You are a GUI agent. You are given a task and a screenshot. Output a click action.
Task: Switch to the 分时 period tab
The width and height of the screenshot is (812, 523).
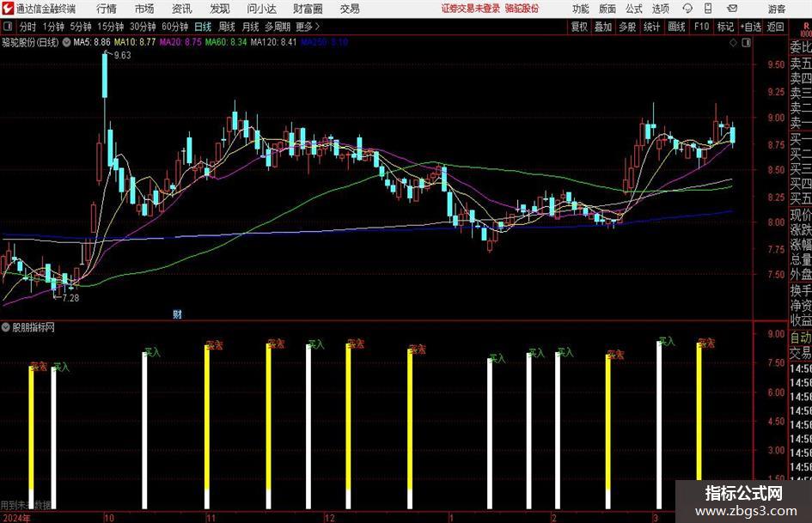click(x=28, y=27)
